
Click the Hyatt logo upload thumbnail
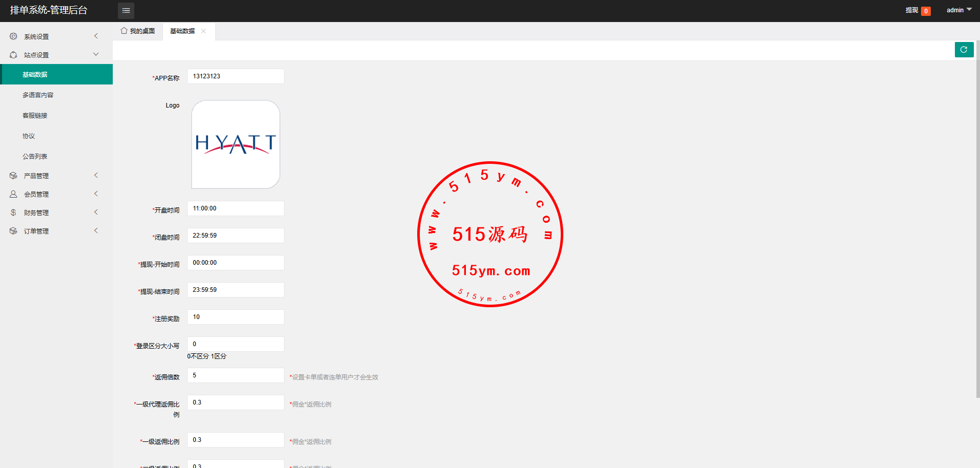tap(235, 144)
